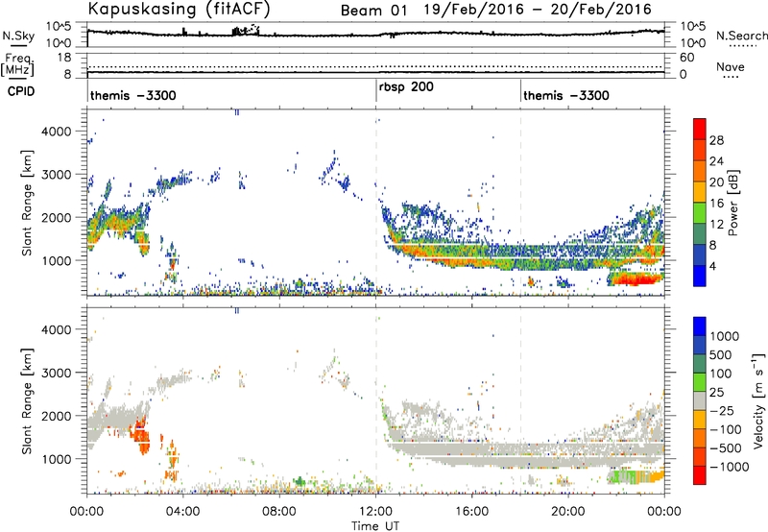Image resolution: width=768 pixels, height=532 pixels.
Task: Click the dashed 18:00 line in power panel
Action: point(520,203)
